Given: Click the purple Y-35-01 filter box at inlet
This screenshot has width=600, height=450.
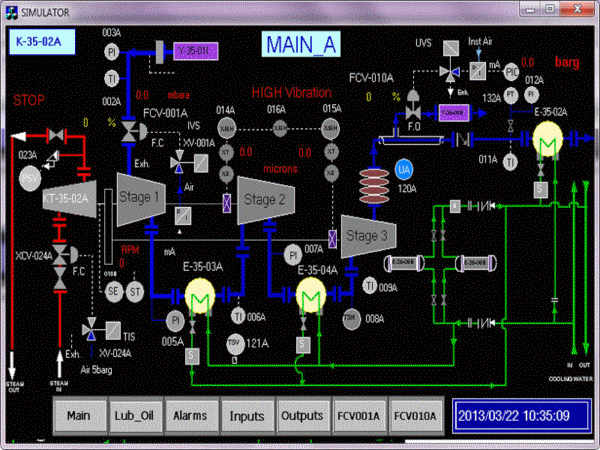Looking at the screenshot, I should [x=196, y=51].
